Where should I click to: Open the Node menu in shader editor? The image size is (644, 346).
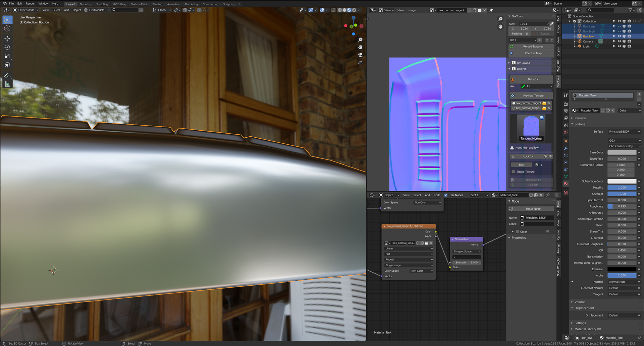coord(437,195)
